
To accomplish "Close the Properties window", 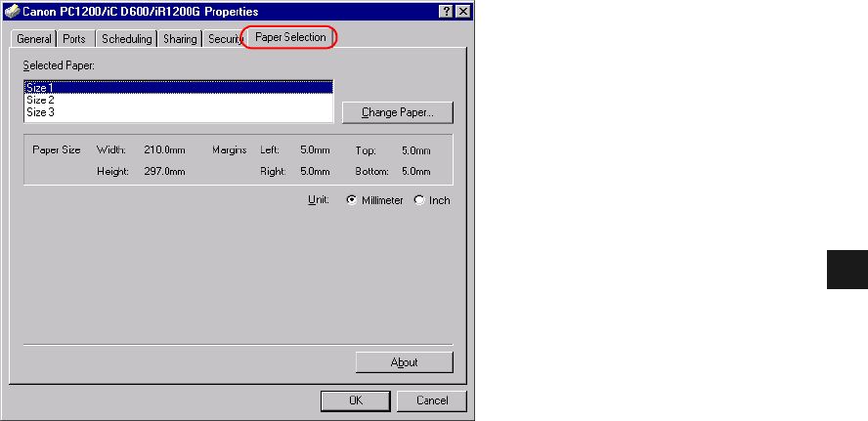I will 462,12.
